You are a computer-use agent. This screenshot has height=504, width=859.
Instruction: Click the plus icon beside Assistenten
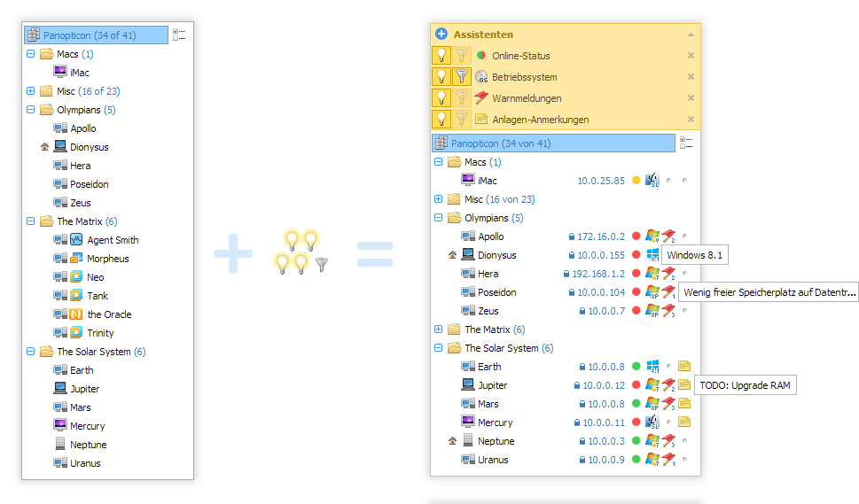pos(441,35)
